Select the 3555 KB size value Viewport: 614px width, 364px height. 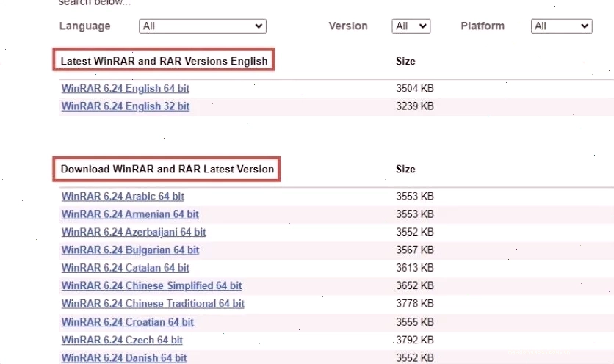tap(415, 322)
